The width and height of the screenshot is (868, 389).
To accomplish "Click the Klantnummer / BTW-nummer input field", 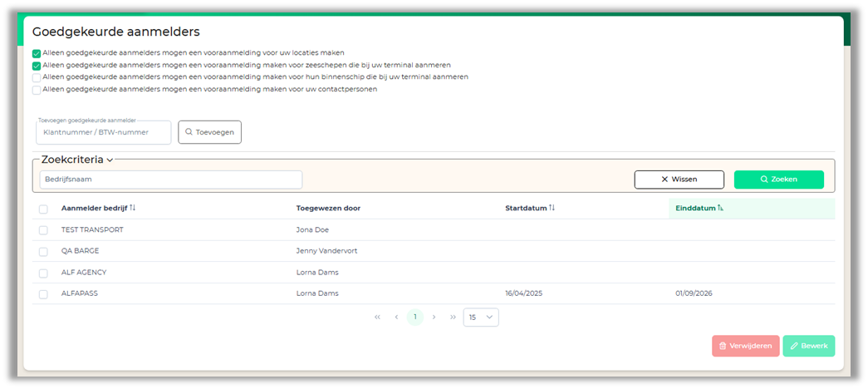I will click(103, 133).
